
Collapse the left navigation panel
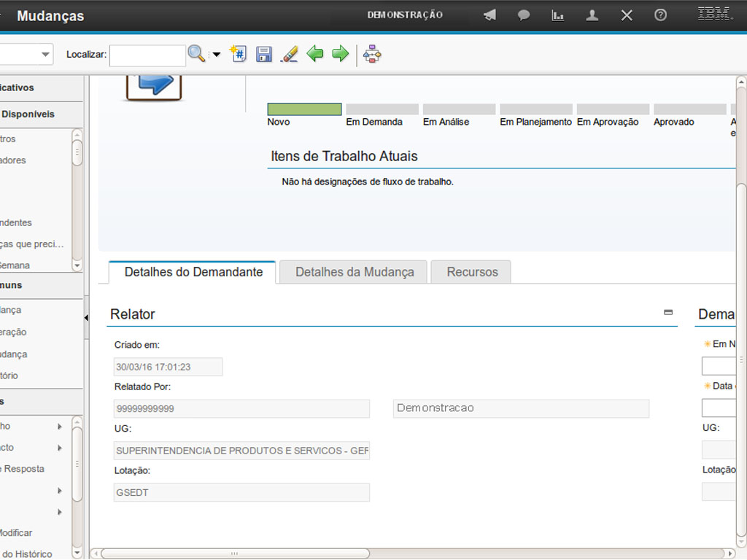pyautogui.click(x=86, y=318)
